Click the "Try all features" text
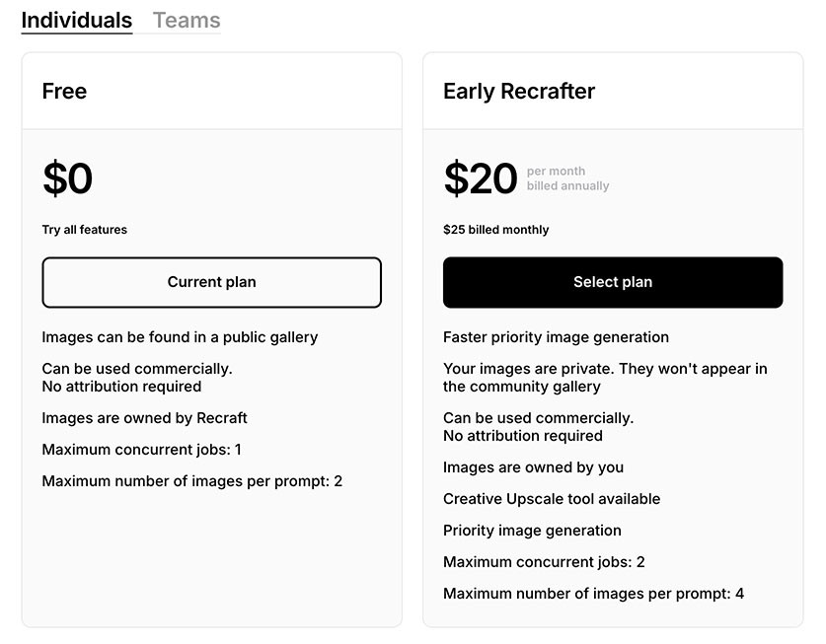Screen dimensions: 826x644 pyautogui.click(x=84, y=230)
